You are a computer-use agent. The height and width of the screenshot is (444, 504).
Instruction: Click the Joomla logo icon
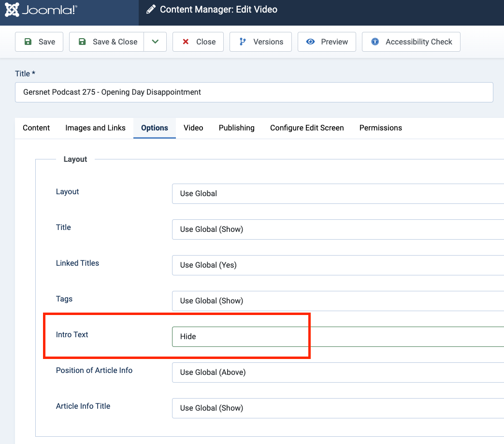(13, 10)
